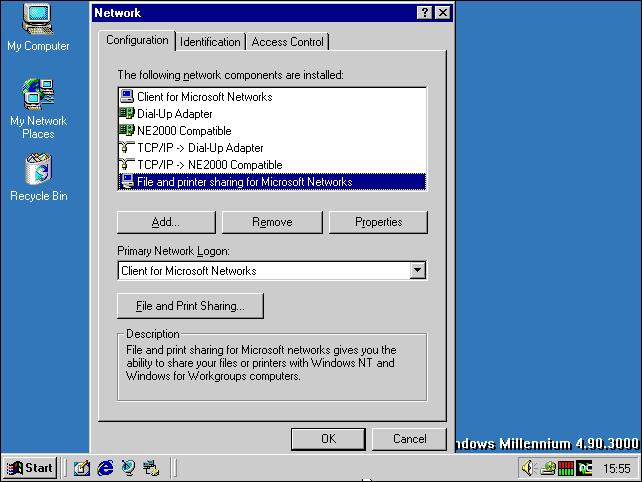Click the Dial-Up Adapter card icon
642x482 pixels.
(127, 113)
